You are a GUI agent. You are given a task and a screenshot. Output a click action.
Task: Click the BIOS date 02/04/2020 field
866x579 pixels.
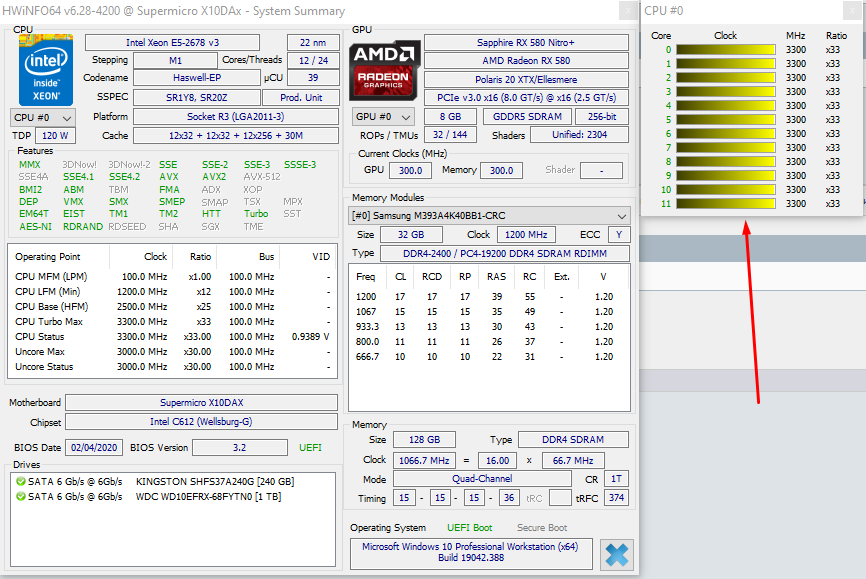(x=94, y=448)
